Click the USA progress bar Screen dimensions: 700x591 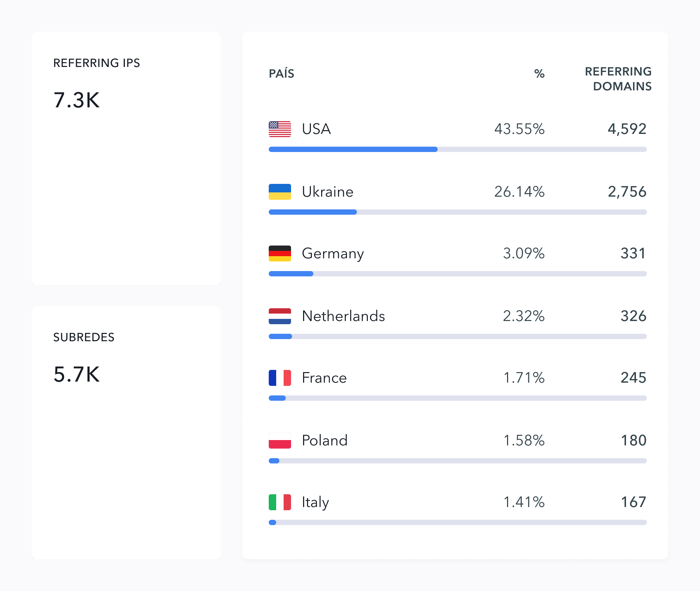tap(457, 150)
